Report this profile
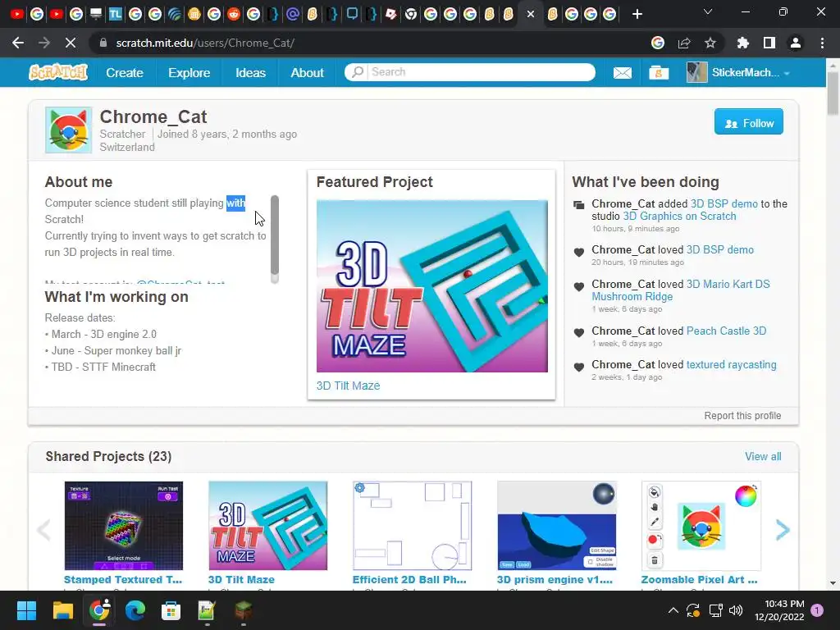The height and width of the screenshot is (630, 840). (742, 416)
